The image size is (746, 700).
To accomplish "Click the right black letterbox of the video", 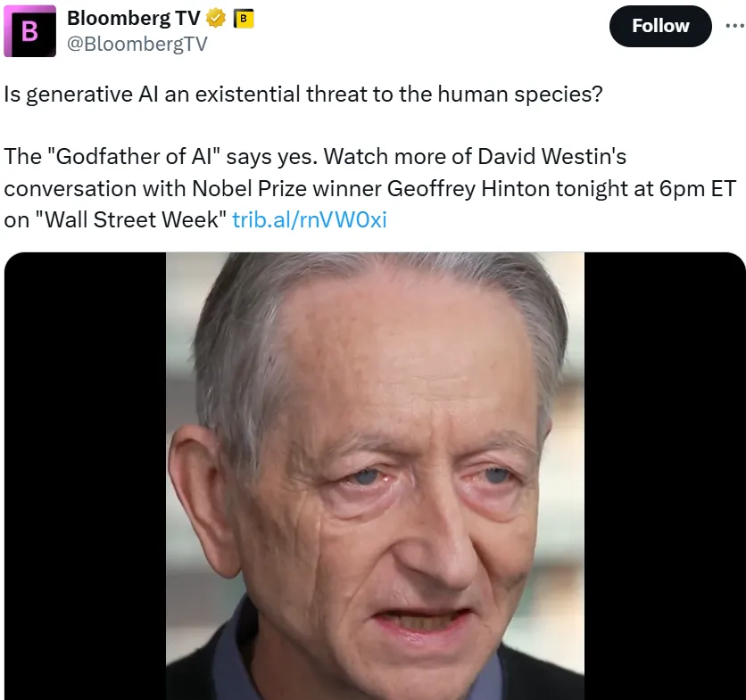I will coord(665,476).
